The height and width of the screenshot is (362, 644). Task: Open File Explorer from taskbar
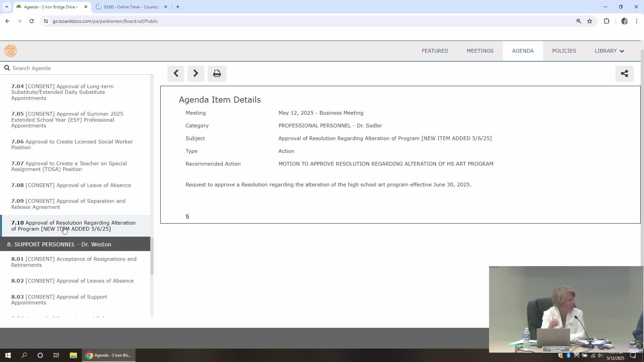[73, 355]
